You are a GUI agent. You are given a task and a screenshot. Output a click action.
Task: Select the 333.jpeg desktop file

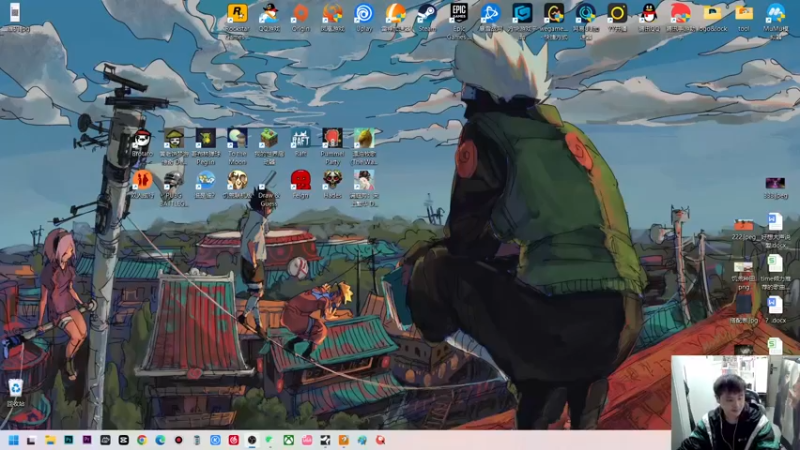click(x=776, y=188)
